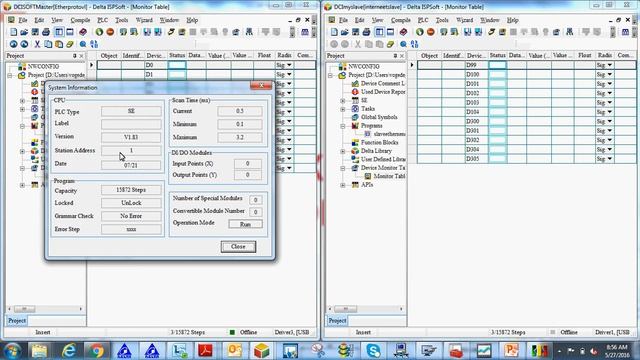640x360 pixels.
Task: Click PLC Type field showing SE
Action: coord(131,111)
